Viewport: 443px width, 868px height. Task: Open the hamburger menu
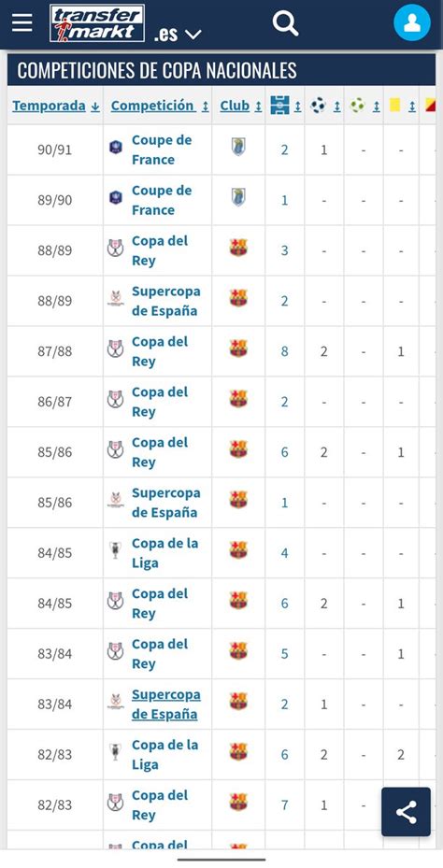click(x=22, y=22)
